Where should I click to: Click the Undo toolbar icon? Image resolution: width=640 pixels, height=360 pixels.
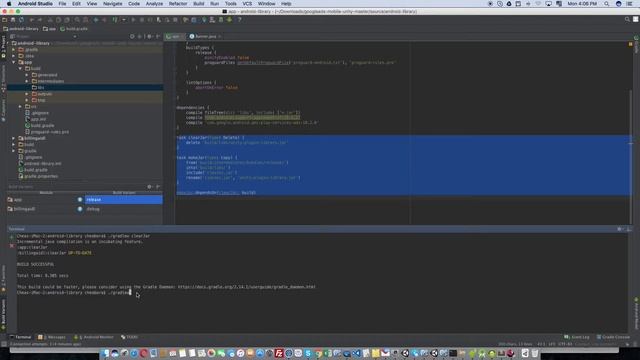[32, 20]
